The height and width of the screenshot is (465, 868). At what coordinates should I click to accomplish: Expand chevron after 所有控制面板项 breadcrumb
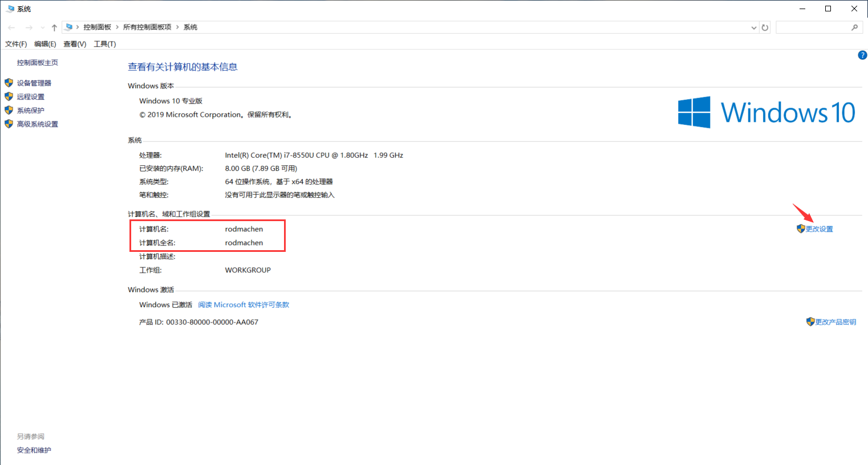(177, 27)
